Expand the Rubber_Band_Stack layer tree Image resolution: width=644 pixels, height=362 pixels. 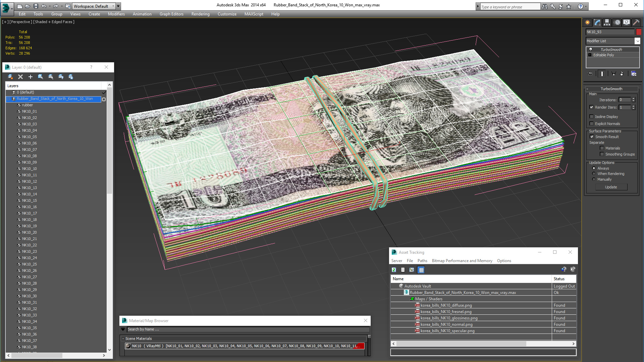(8, 98)
